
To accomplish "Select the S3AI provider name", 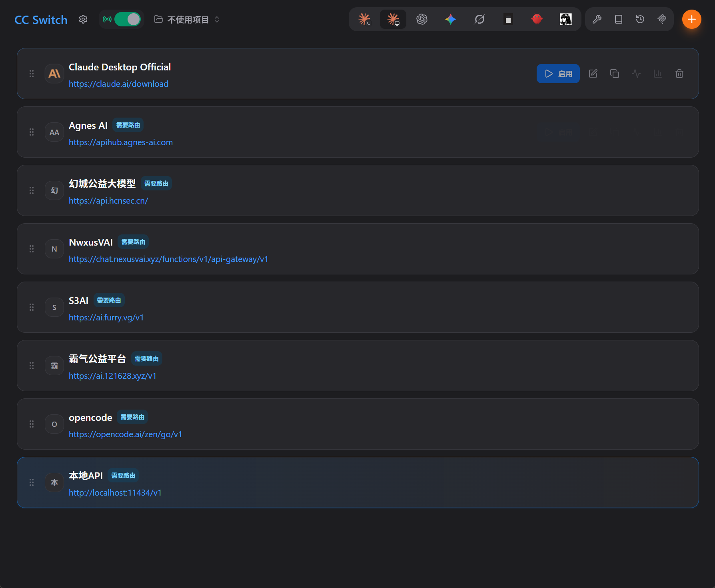I will 78,301.
